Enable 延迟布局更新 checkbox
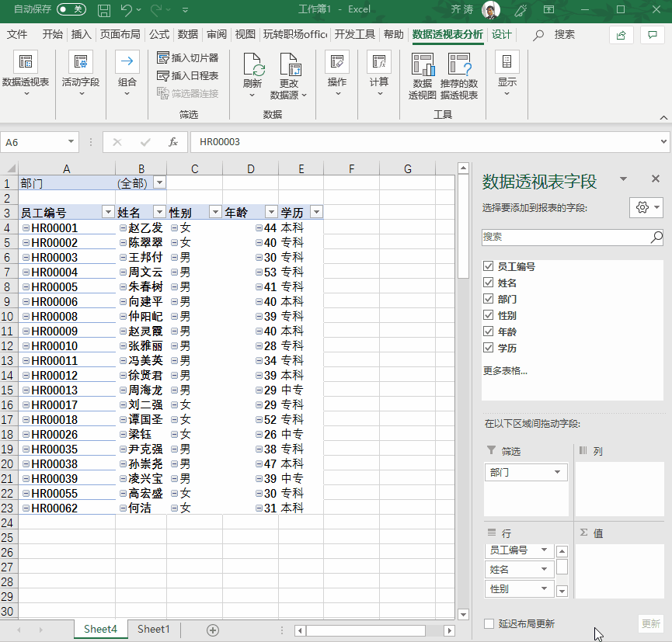This screenshot has height=642, width=672. click(489, 624)
